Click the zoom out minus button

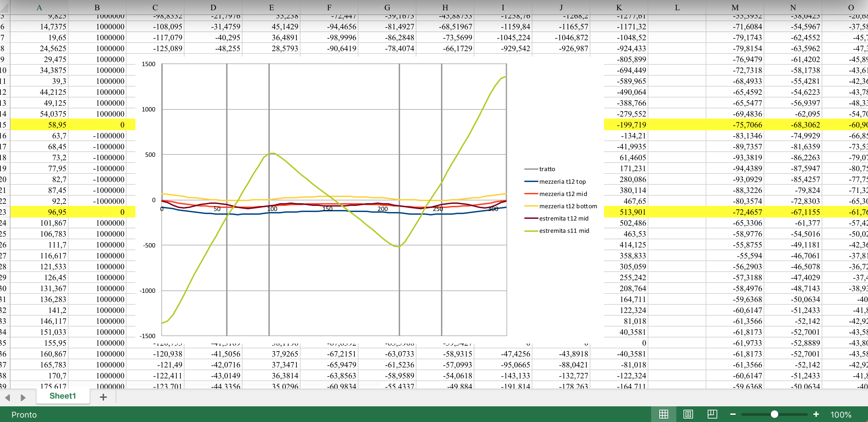tap(733, 414)
